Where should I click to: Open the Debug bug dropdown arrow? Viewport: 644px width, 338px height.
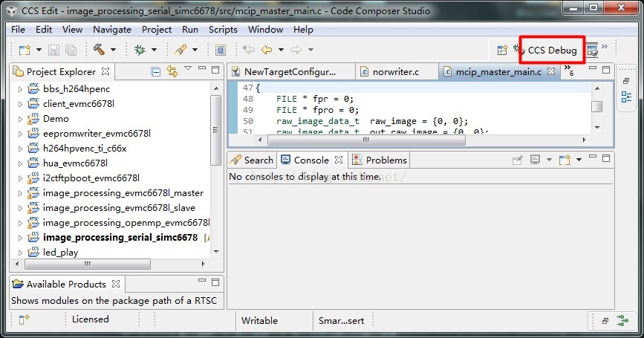pyautogui.click(x=154, y=50)
